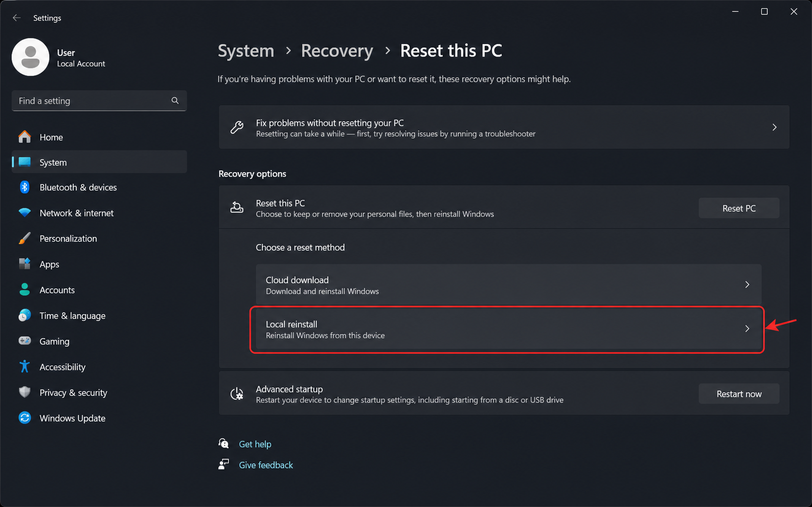This screenshot has height=507, width=812.
Task: Close the Settings window
Action: 794,11
